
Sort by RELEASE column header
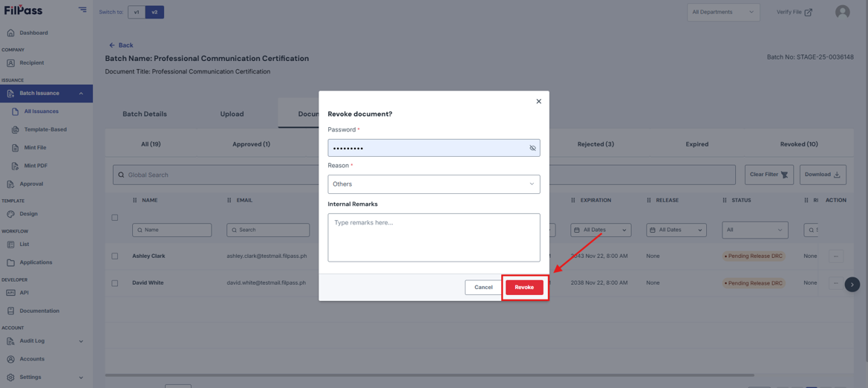click(668, 200)
